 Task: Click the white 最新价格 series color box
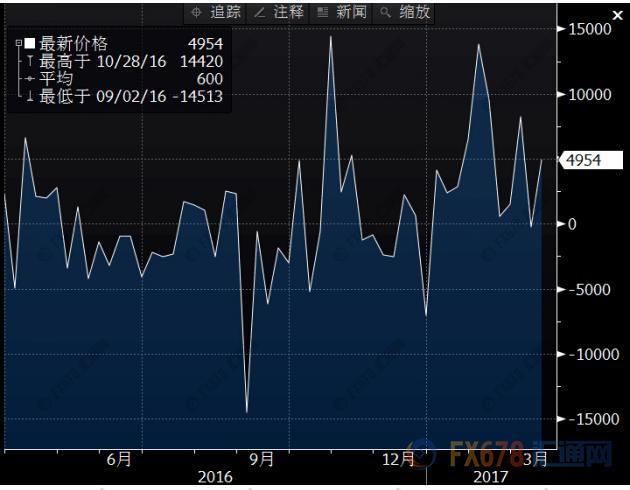tap(29, 44)
